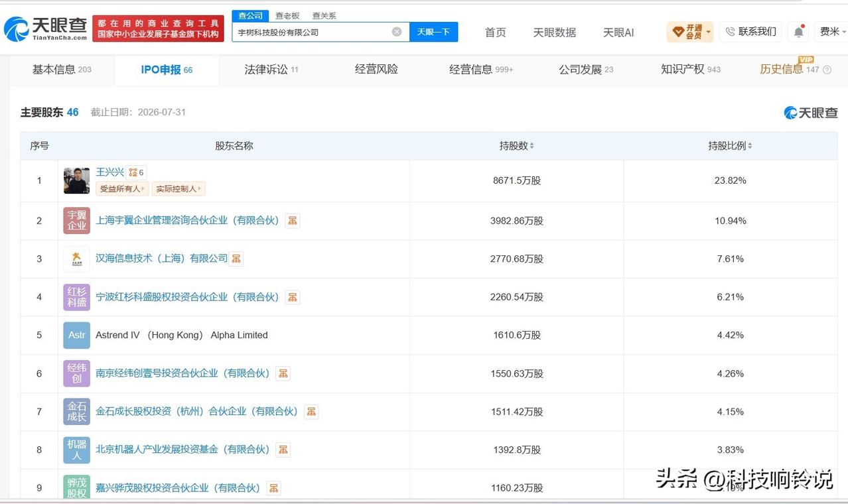This screenshot has height=504, width=848.
Task: Click the 机器人 shareholder logo tile
Action: click(x=77, y=450)
